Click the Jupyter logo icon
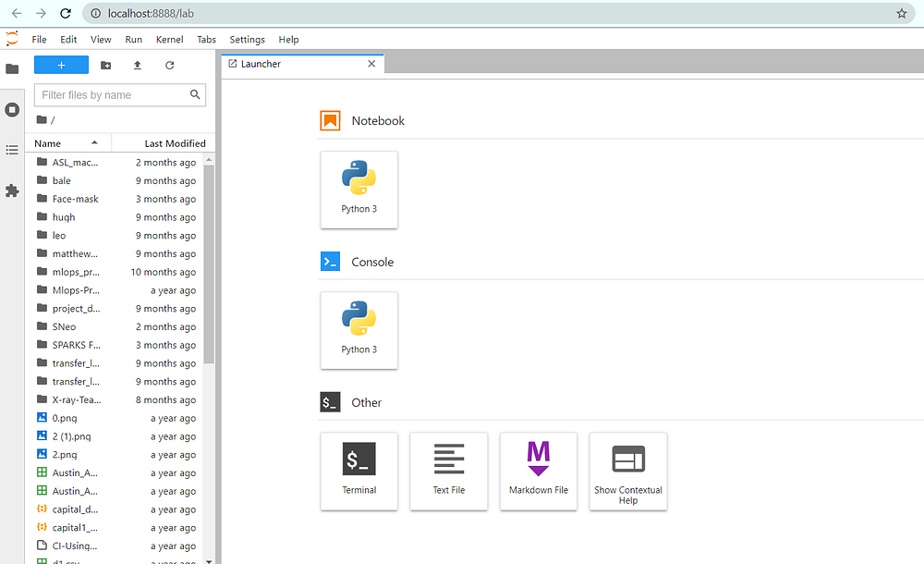 coord(12,39)
